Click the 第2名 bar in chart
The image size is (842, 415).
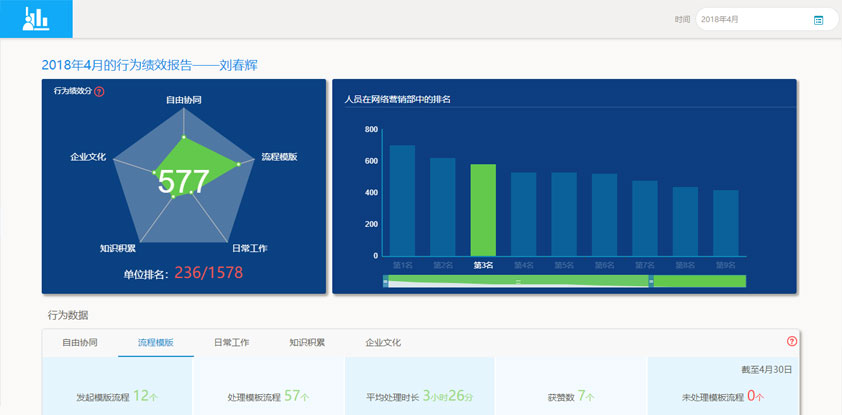(x=442, y=207)
